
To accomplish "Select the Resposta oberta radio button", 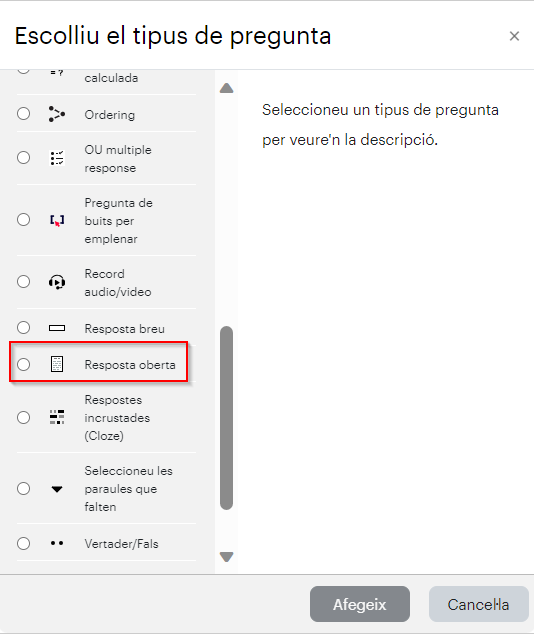I will coord(23,364).
